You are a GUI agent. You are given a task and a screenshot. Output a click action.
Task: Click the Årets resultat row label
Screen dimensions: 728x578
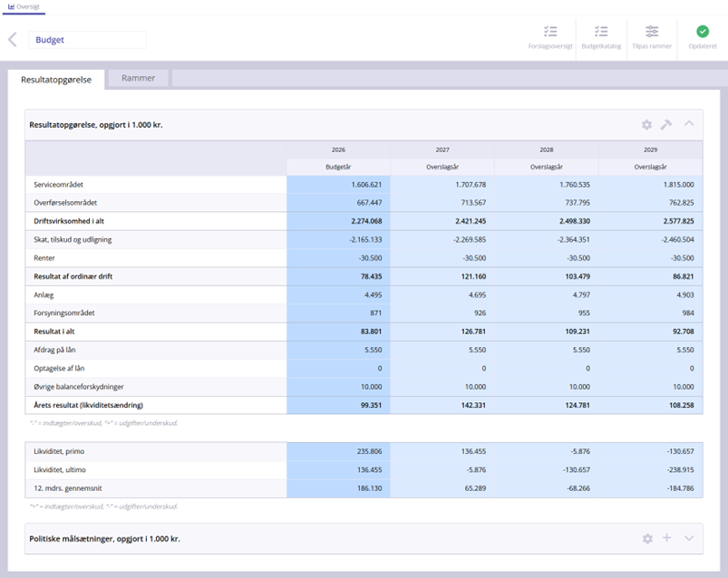click(x=89, y=405)
